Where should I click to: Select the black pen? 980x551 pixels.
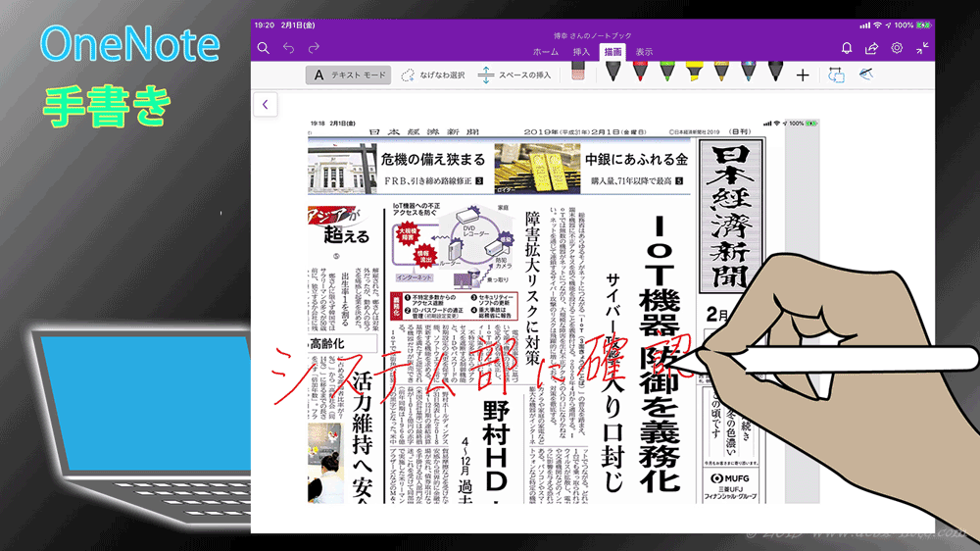coord(612,72)
